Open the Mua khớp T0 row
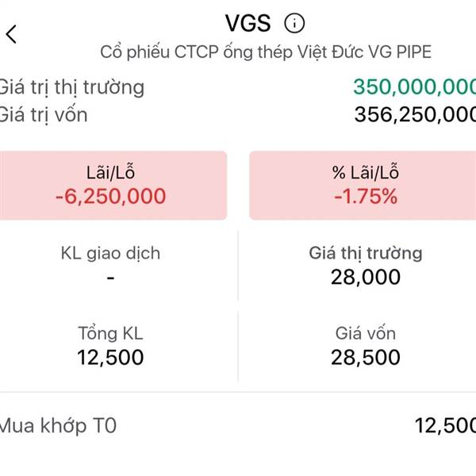 [x=238, y=425]
